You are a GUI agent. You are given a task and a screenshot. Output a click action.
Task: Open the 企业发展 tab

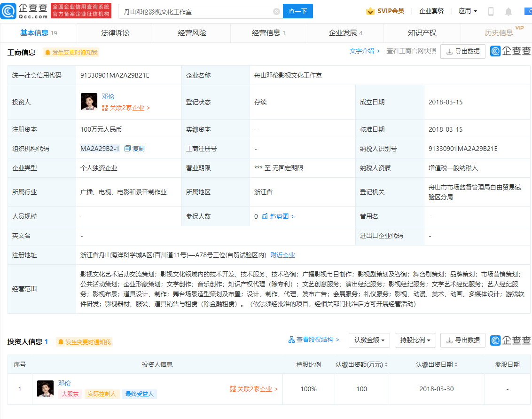345,33
